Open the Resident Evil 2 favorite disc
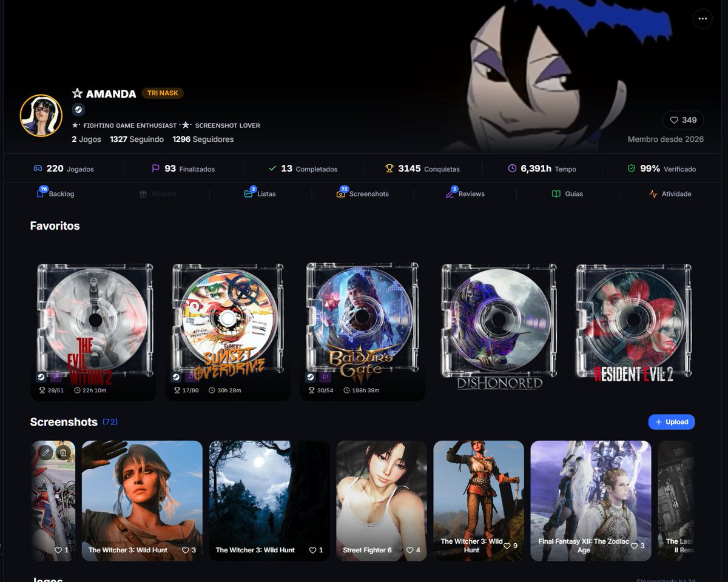 (x=633, y=323)
